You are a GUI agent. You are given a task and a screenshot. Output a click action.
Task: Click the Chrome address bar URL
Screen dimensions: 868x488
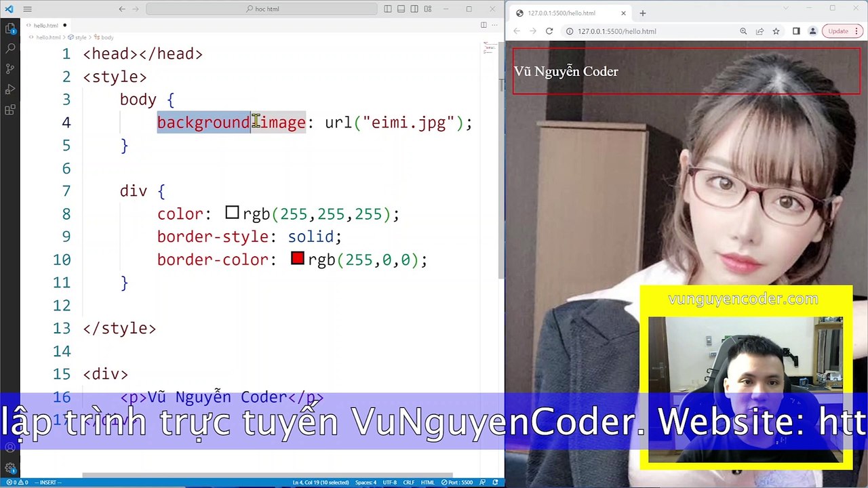click(617, 31)
